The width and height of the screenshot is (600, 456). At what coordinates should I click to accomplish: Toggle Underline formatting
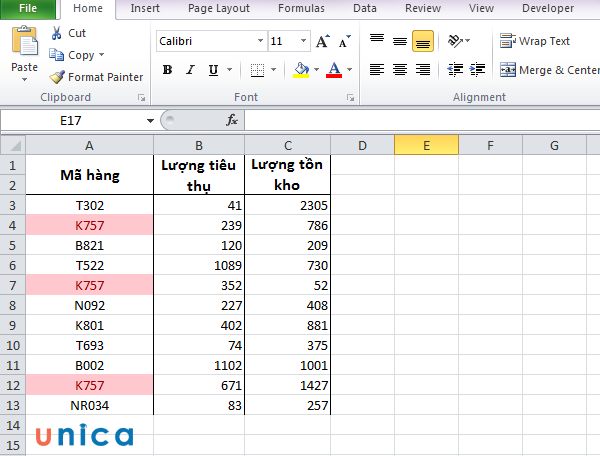tap(213, 70)
